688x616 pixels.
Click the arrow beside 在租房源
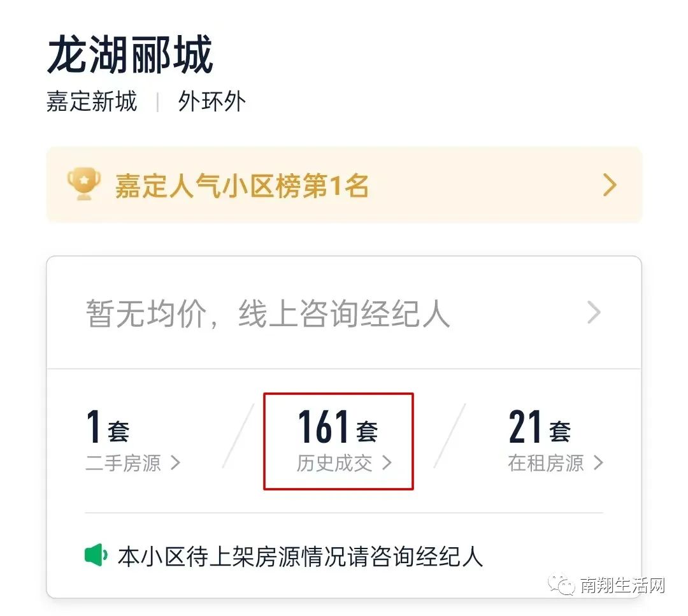(598, 463)
